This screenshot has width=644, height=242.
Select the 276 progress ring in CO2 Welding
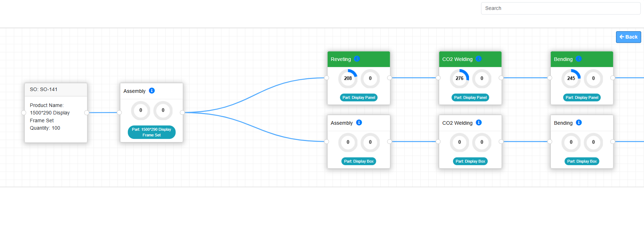pos(459,78)
